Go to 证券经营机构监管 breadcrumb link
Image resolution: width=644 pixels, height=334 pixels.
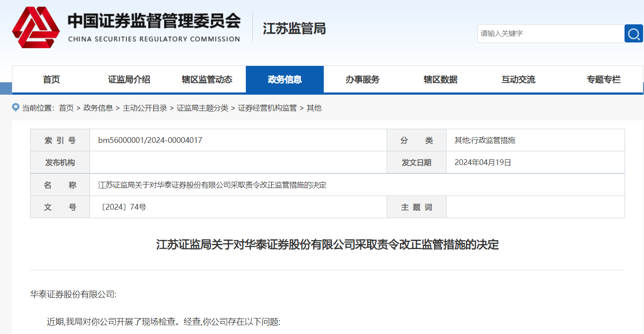pos(267,108)
